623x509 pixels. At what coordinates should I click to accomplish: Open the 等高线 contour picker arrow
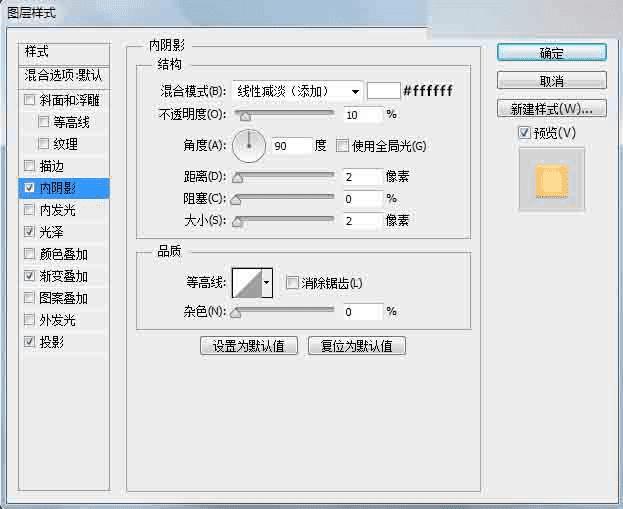(267, 283)
